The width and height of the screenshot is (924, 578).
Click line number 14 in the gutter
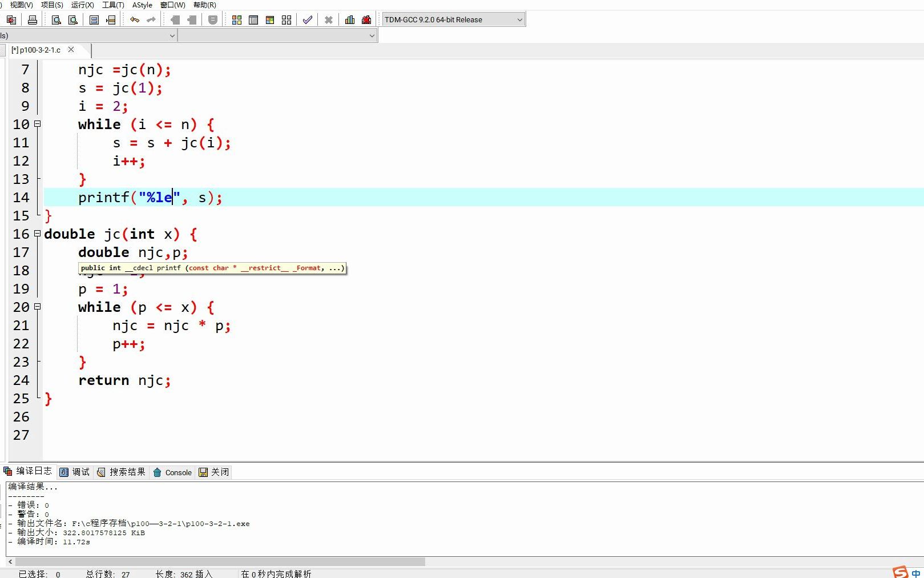[21, 197]
